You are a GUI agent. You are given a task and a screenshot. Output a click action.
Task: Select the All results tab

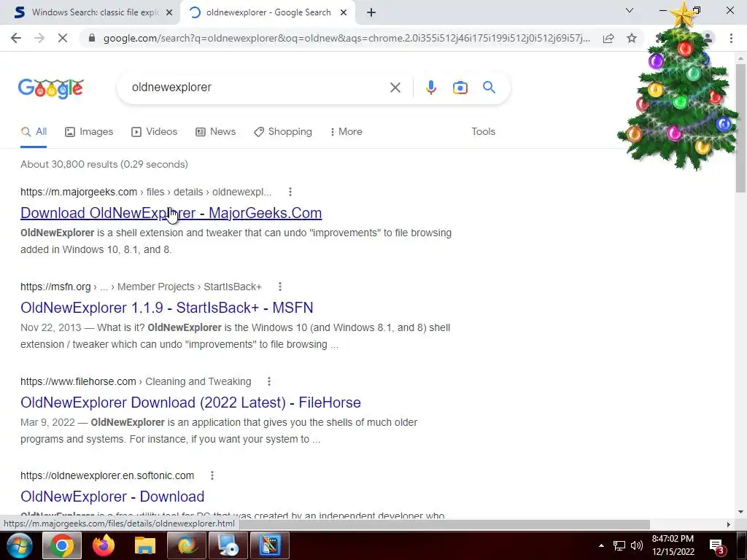pos(34,131)
